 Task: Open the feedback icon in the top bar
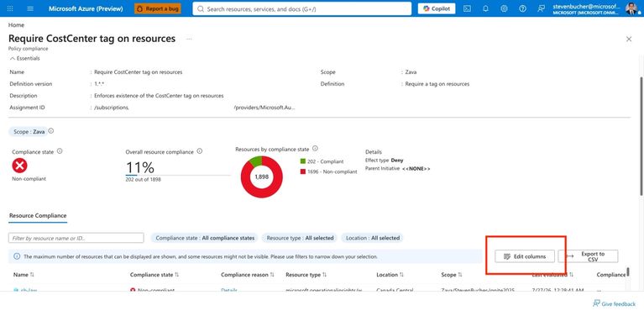pyautogui.click(x=542, y=8)
